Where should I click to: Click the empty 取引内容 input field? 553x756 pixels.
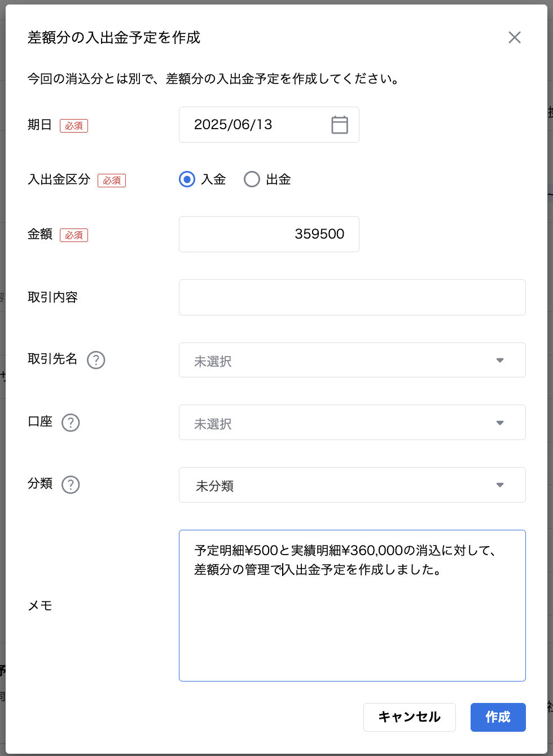(352, 297)
